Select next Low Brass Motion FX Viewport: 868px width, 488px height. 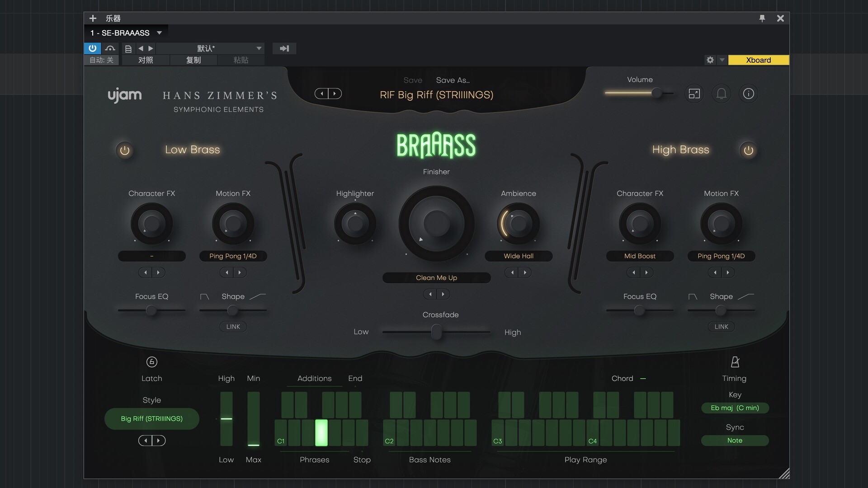[240, 272]
